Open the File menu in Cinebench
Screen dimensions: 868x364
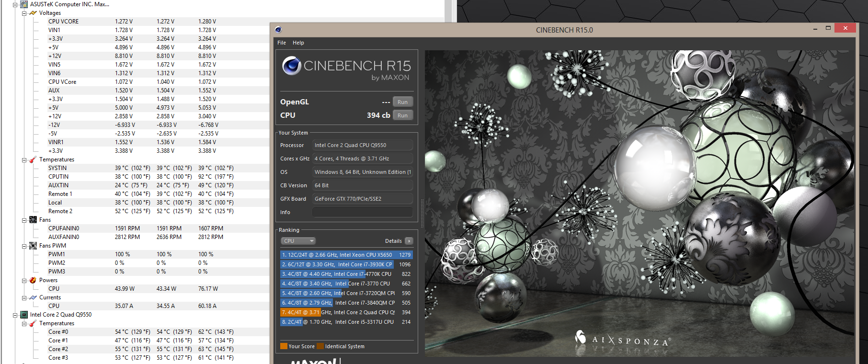point(282,43)
